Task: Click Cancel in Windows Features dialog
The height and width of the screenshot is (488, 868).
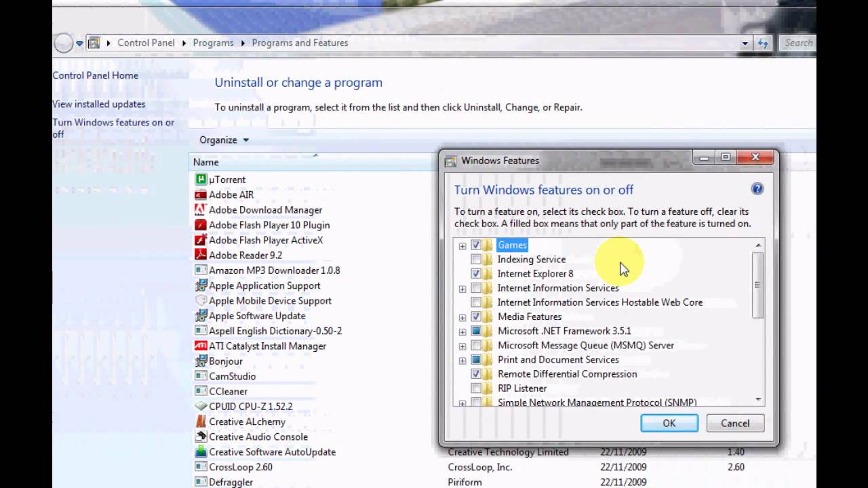Action: 735,423
